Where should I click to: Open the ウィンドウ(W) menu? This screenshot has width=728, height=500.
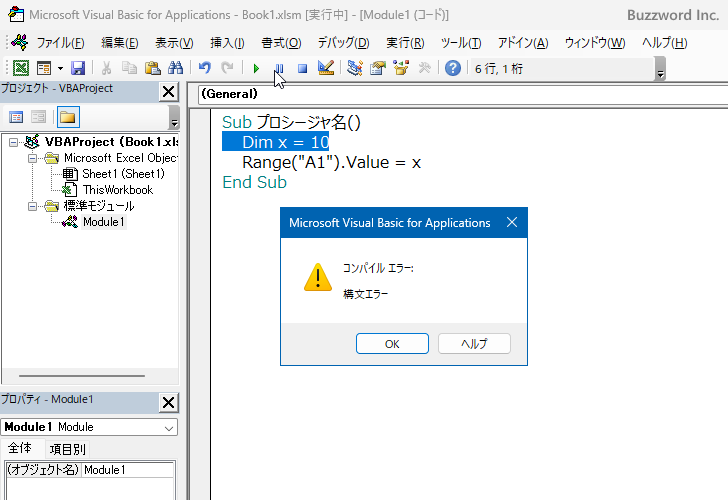(x=595, y=43)
